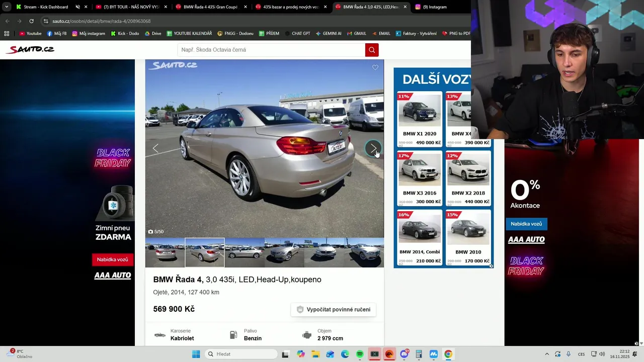Click the 569 900 Kč price text
644x362 pixels.
tap(174, 309)
